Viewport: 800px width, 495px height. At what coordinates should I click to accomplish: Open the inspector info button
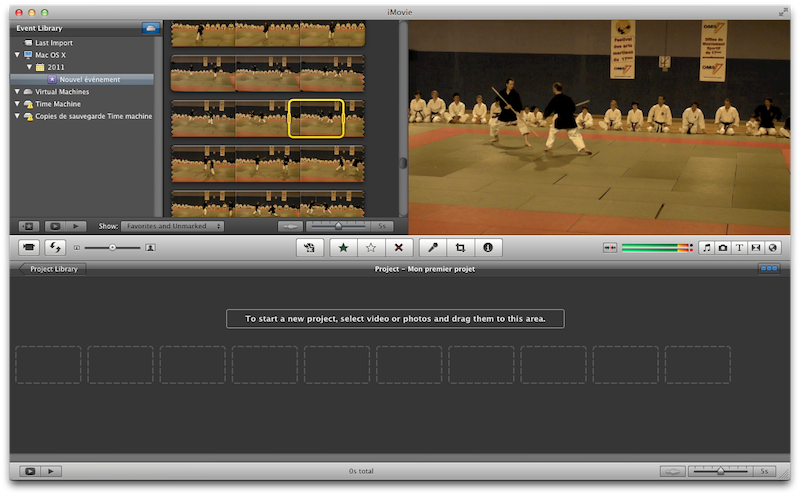tap(488, 248)
